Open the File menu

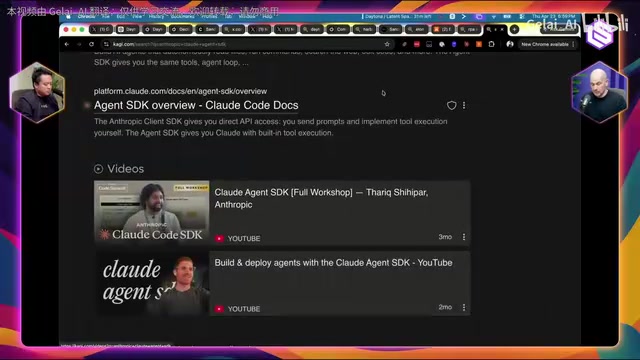[106, 17]
